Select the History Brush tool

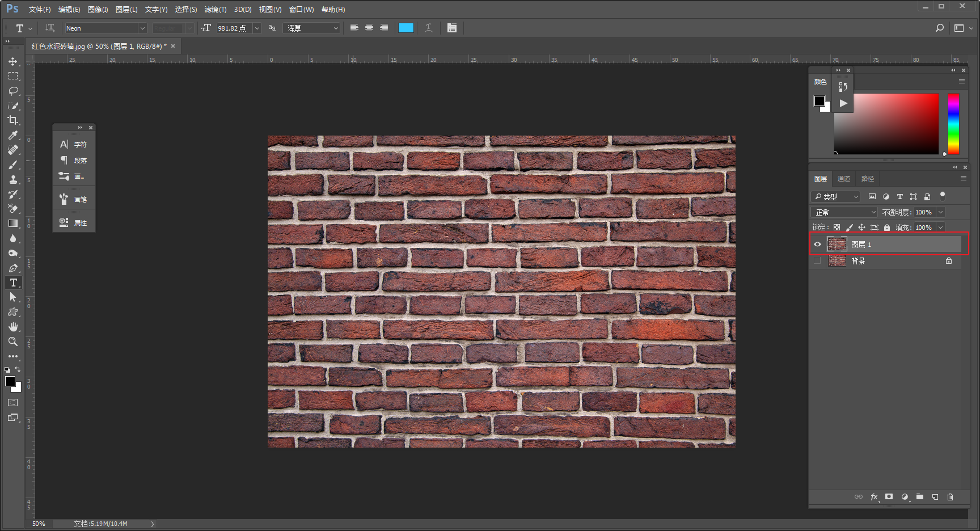pos(13,194)
